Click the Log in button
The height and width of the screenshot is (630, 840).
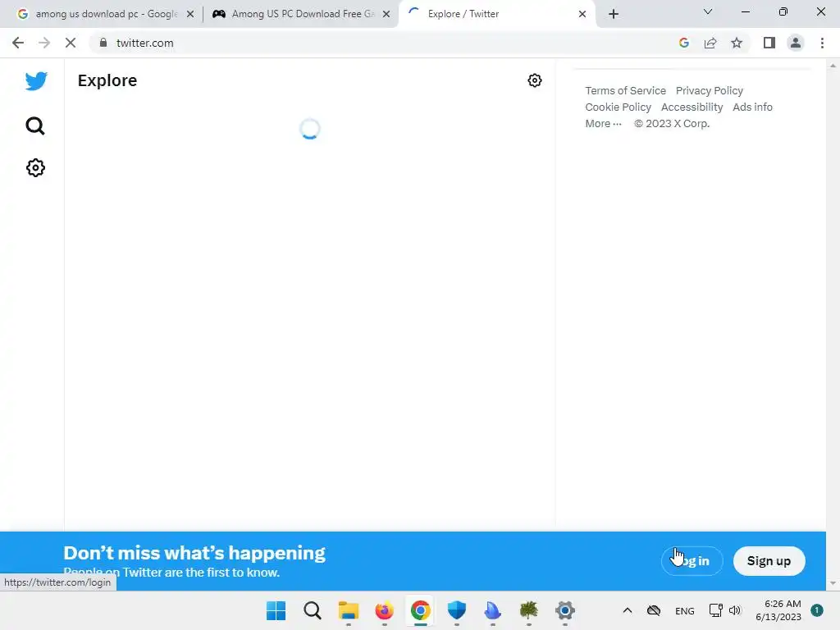tap(692, 561)
